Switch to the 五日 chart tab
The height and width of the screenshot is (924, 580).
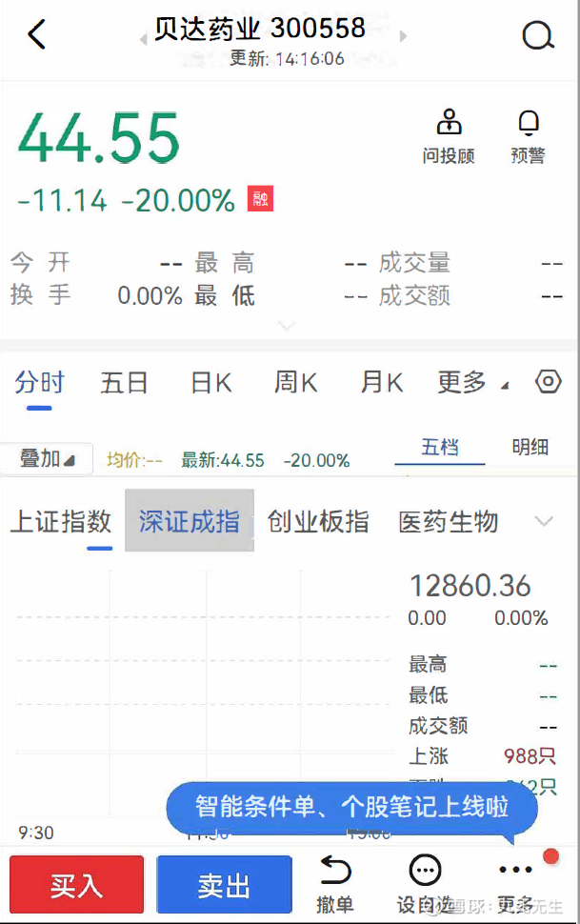pyautogui.click(x=124, y=383)
